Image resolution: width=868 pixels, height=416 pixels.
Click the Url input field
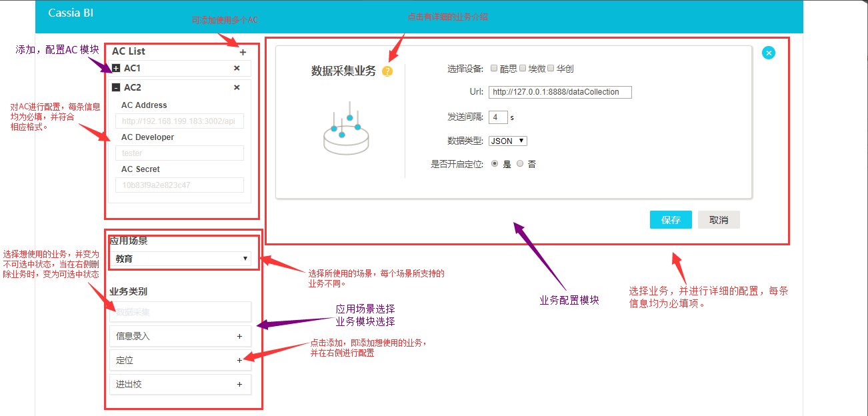point(559,92)
